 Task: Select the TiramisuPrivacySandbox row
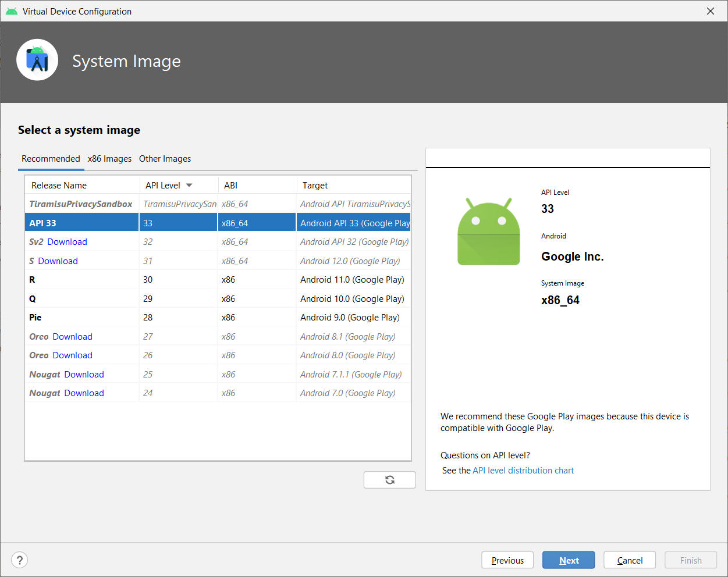coord(218,204)
